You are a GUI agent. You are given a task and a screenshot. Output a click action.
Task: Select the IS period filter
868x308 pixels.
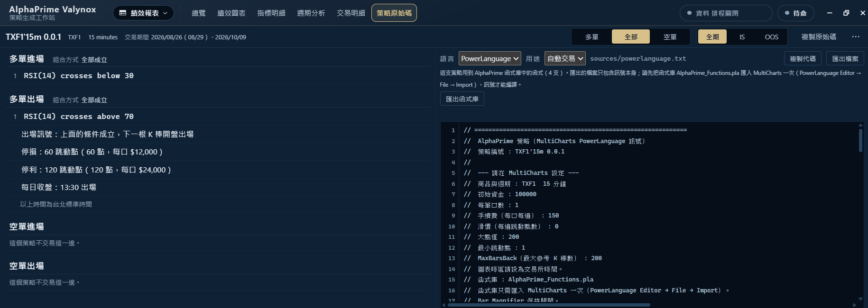[742, 36]
